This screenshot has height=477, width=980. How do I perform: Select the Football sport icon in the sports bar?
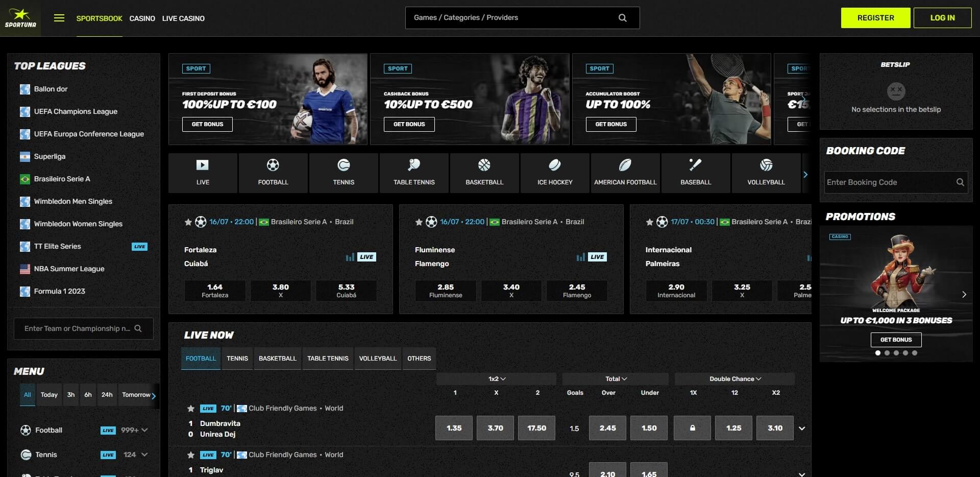(273, 173)
